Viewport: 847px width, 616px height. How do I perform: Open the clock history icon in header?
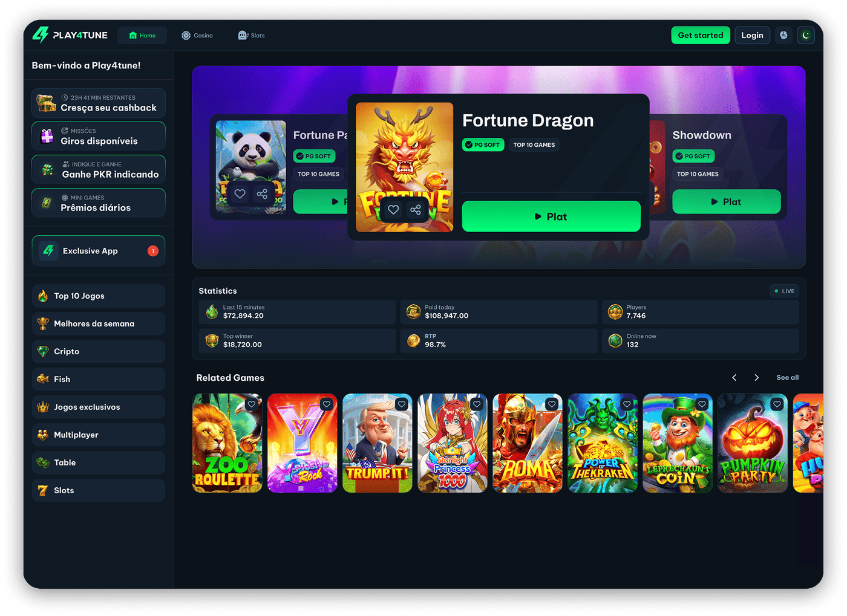[x=783, y=35]
